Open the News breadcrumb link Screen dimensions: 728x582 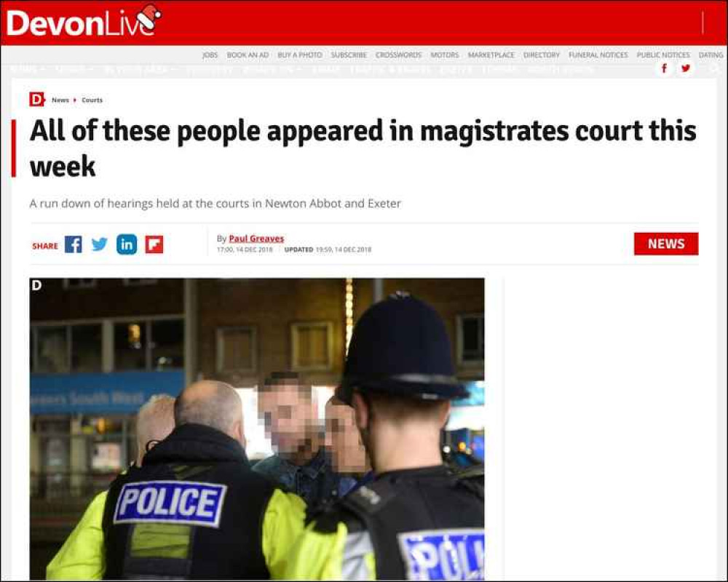[x=60, y=100]
